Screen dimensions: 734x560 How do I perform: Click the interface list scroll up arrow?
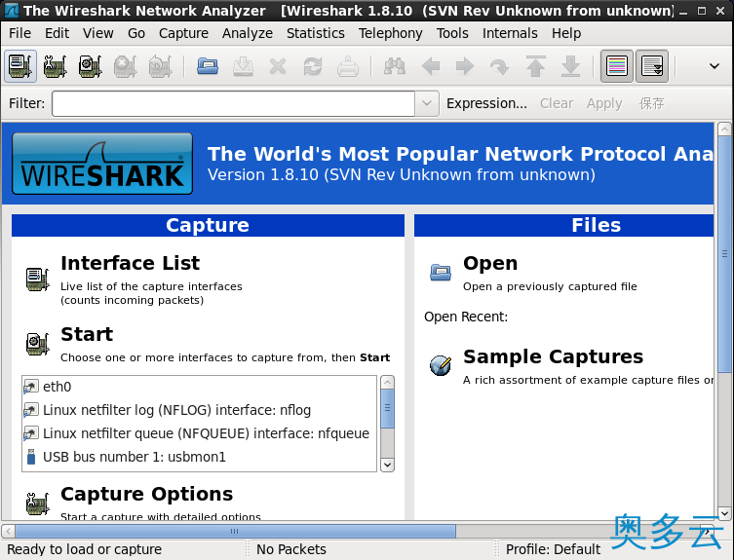[x=387, y=382]
